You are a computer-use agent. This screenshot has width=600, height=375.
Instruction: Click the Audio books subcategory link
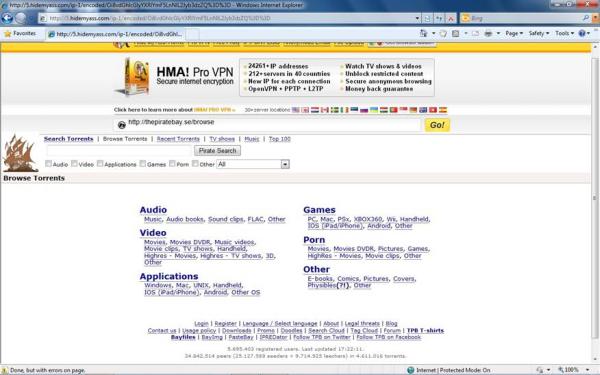185,219
